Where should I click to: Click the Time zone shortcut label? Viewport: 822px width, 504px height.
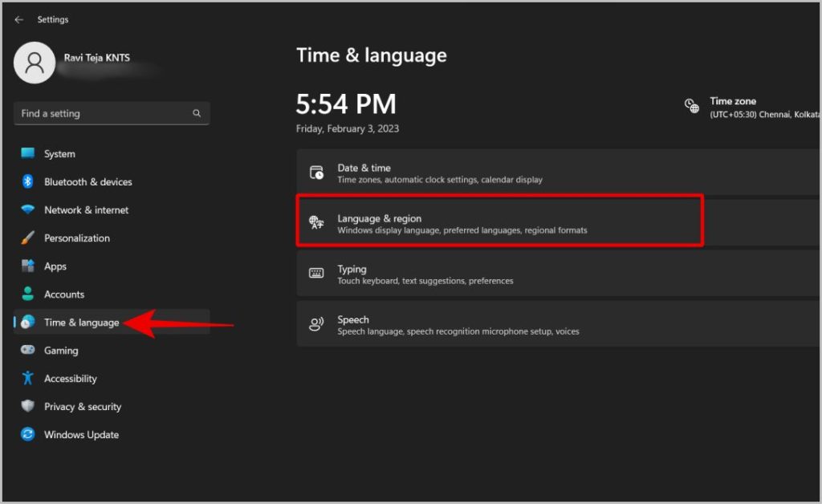coord(732,101)
